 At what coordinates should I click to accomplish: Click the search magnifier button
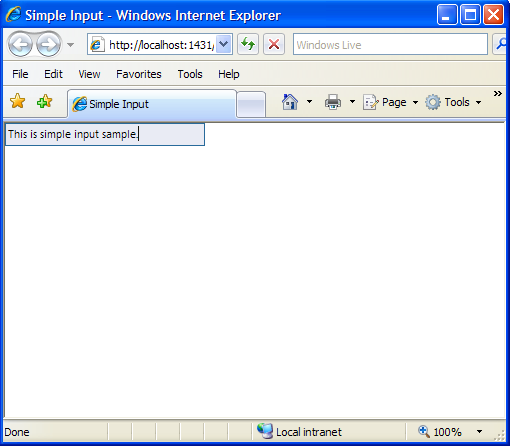coord(500,44)
